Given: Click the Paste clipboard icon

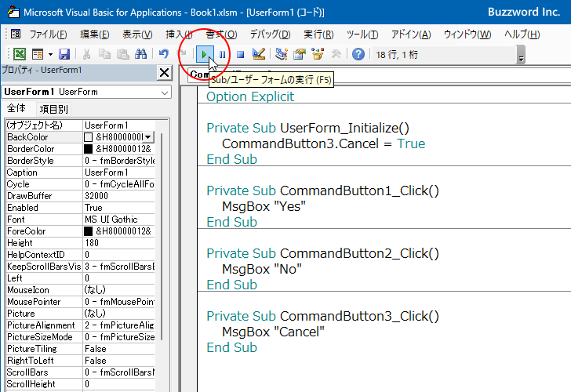Looking at the screenshot, I should tap(122, 54).
